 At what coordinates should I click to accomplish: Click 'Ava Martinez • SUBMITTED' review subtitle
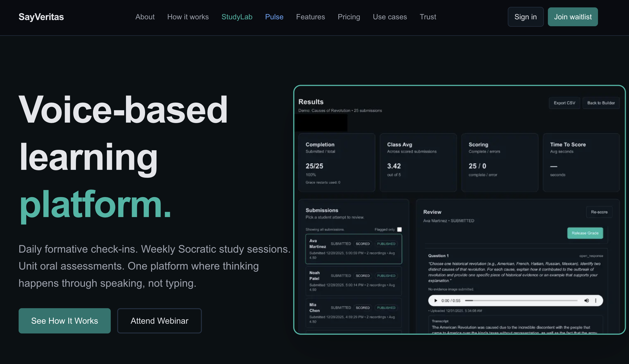pyautogui.click(x=449, y=221)
